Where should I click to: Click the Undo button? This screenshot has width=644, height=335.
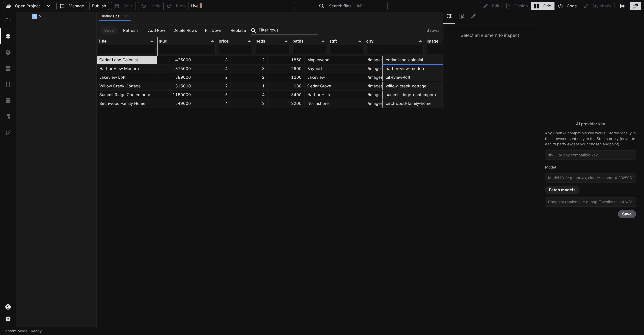[151, 6]
